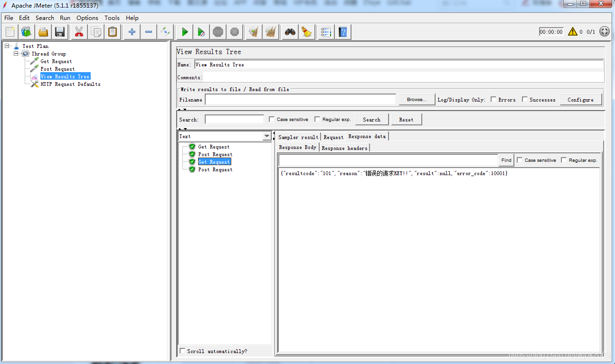615x364 pixels.
Task: Collapse the Test Plan tree node
Action: pyautogui.click(x=7, y=46)
